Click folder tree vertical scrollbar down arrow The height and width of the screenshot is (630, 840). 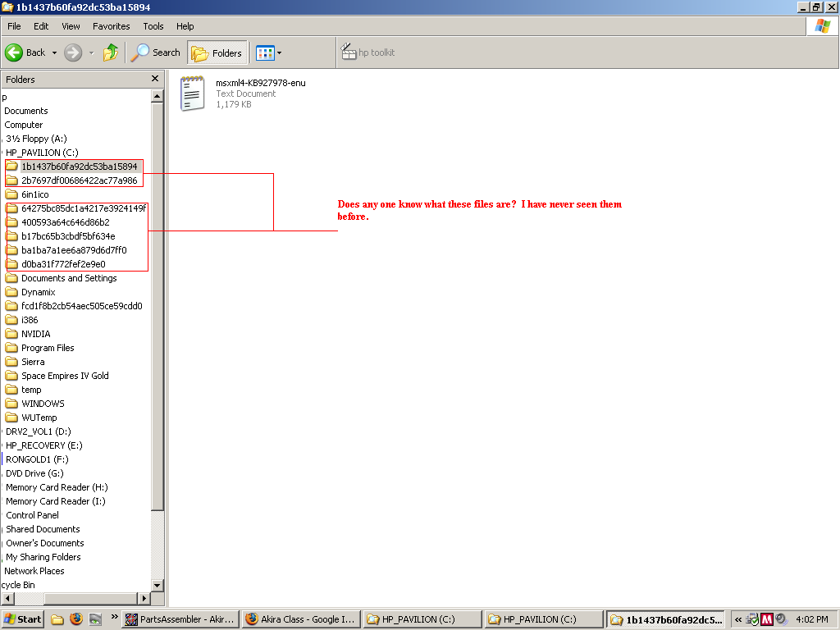(x=158, y=585)
